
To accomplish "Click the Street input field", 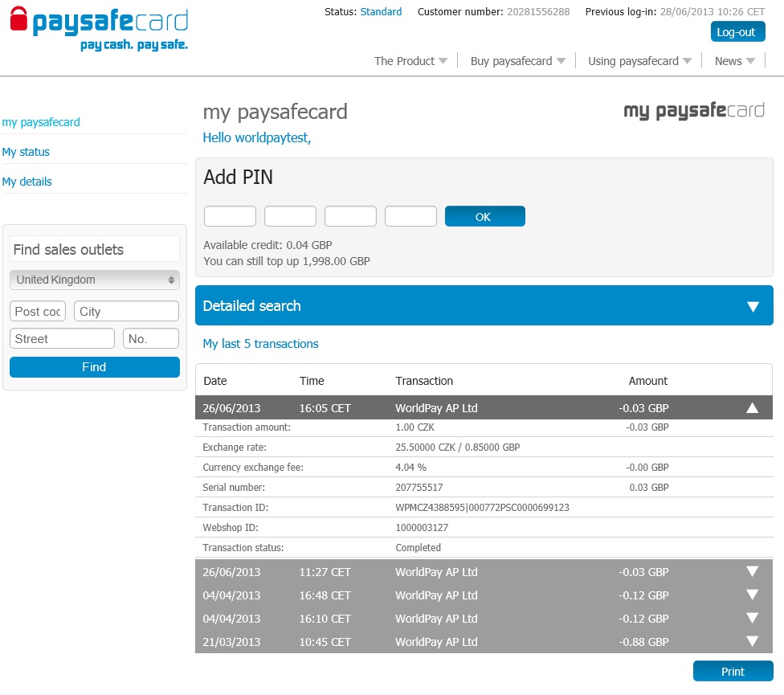I will tap(62, 338).
